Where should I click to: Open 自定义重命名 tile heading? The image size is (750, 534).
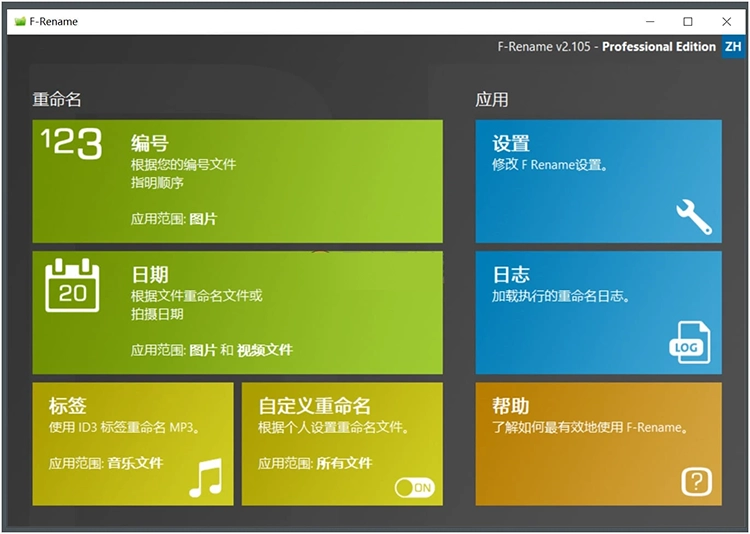314,406
